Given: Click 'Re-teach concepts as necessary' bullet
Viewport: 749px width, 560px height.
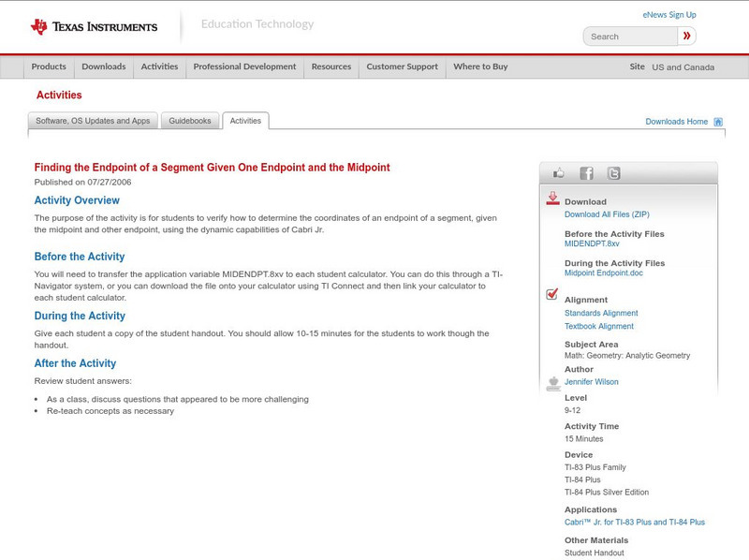Looking at the screenshot, I should pos(110,411).
